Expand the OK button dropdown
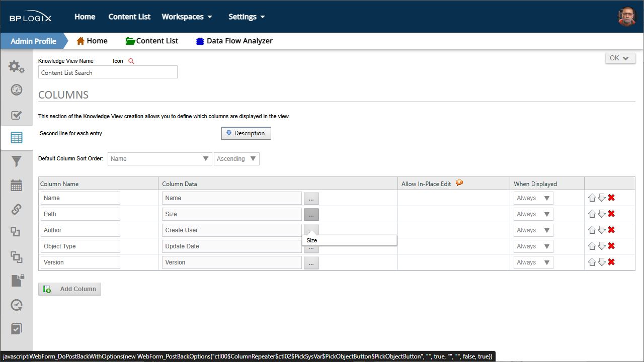Screen dimensions: 644x362 click(620, 58)
